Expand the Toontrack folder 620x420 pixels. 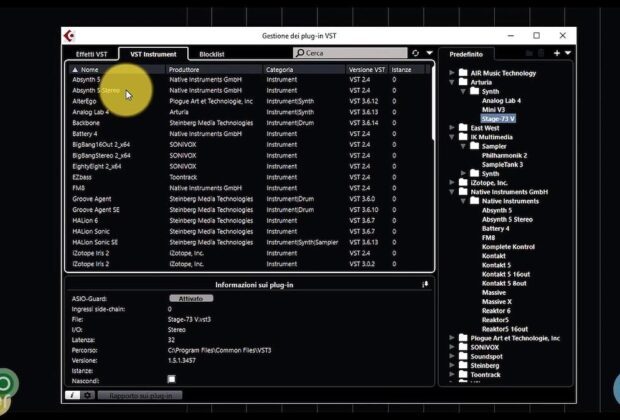pyautogui.click(x=452, y=374)
